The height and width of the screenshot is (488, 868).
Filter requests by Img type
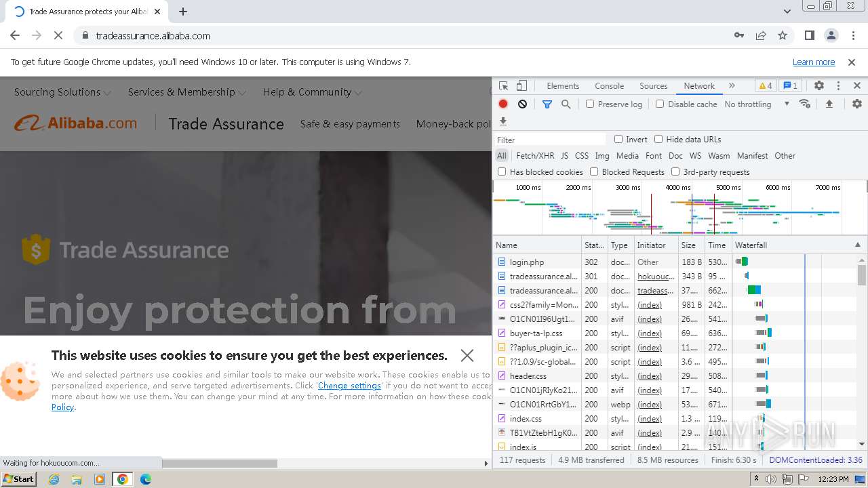[x=602, y=156]
